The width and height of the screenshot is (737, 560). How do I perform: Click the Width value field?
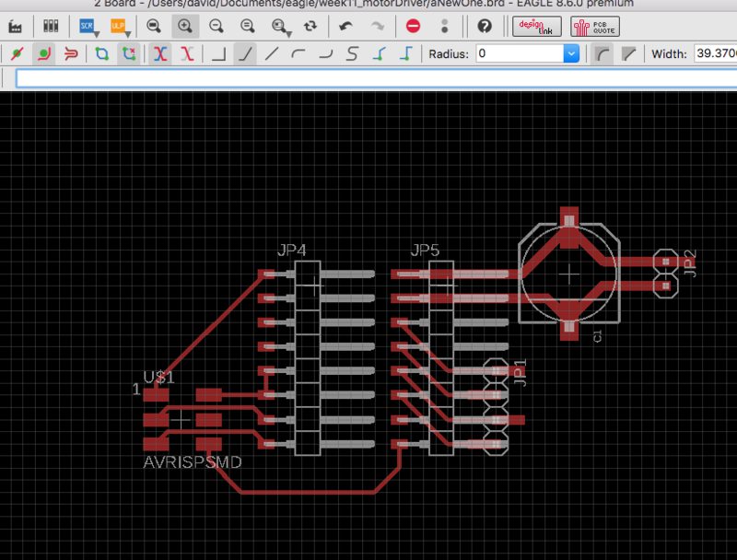715,54
